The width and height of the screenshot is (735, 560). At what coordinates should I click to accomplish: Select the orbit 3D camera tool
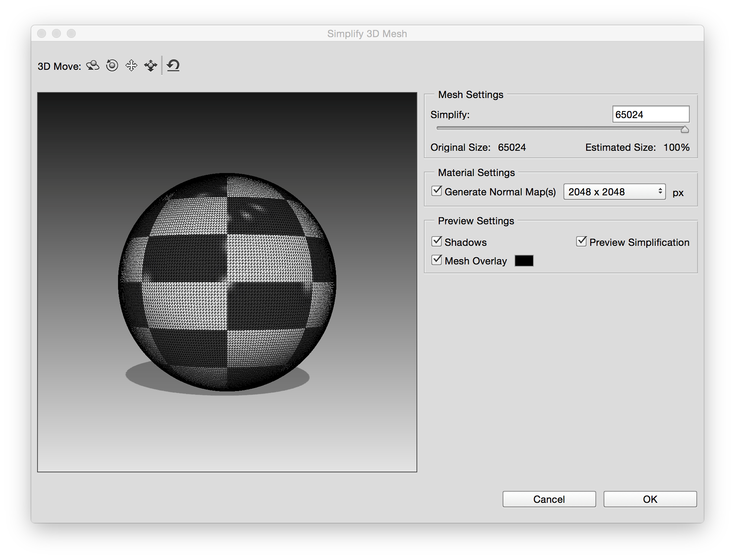click(x=92, y=66)
